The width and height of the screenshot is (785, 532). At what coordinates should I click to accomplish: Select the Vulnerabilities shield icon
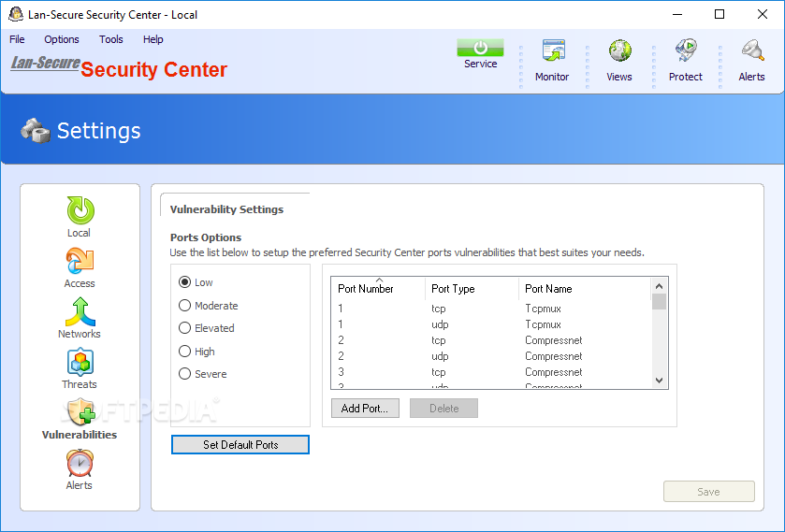(x=81, y=412)
